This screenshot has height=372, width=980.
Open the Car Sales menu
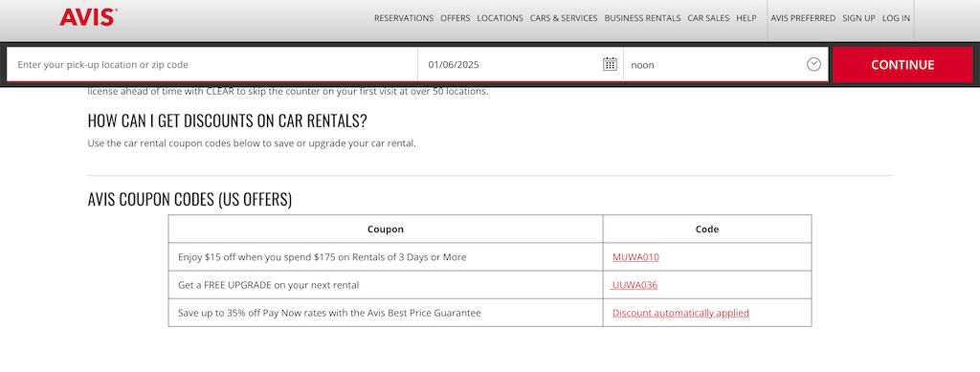(708, 18)
